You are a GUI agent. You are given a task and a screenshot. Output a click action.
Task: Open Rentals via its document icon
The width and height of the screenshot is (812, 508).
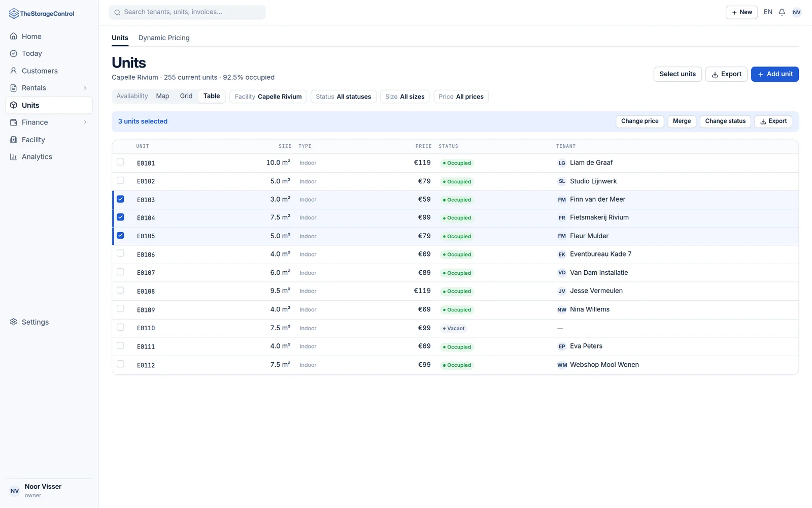tap(14, 88)
